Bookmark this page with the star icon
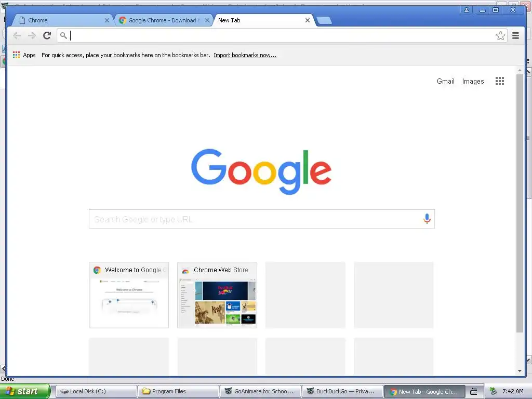 [x=500, y=36]
